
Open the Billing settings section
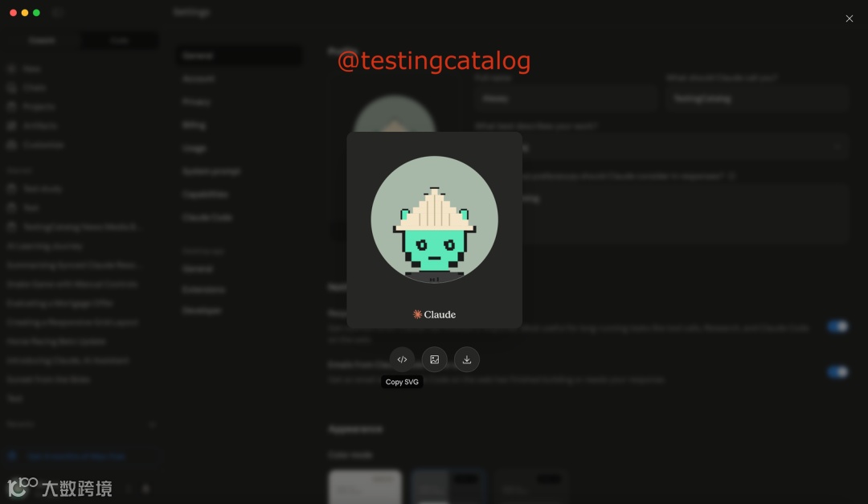pos(194,125)
